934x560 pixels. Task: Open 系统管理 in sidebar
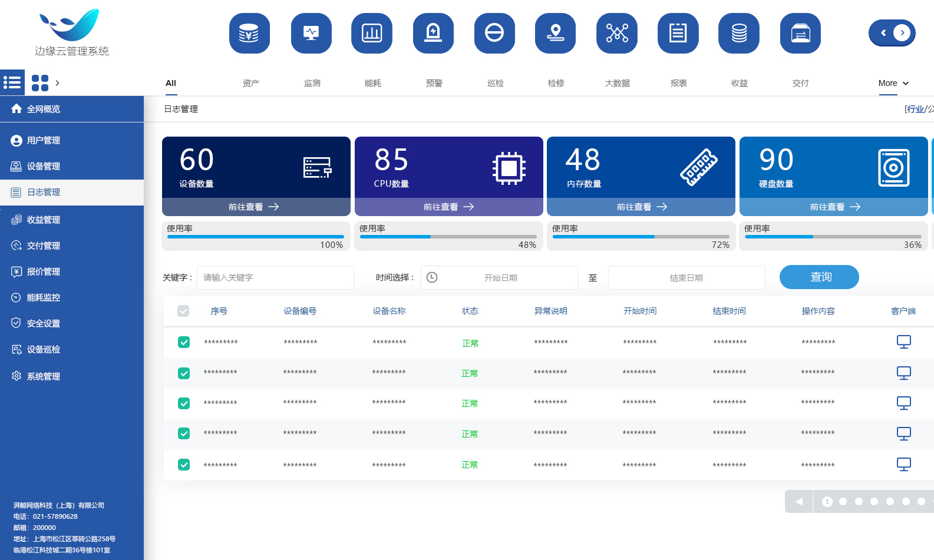click(72, 376)
